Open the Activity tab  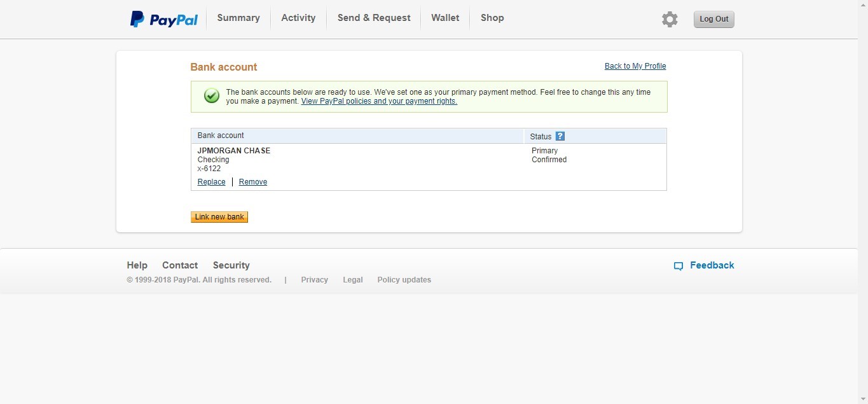(x=298, y=18)
